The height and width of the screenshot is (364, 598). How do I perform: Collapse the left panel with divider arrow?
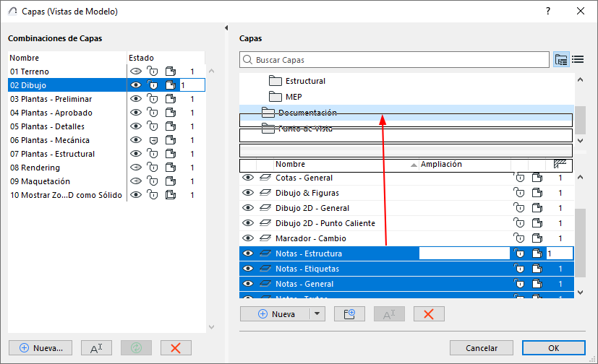[228, 28]
